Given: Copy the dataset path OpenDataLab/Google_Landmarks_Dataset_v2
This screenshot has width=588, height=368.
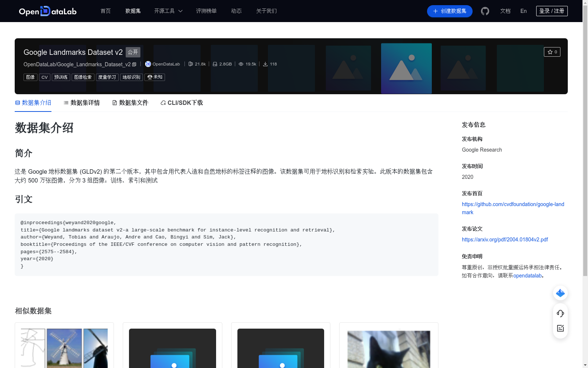Looking at the screenshot, I should click(134, 64).
